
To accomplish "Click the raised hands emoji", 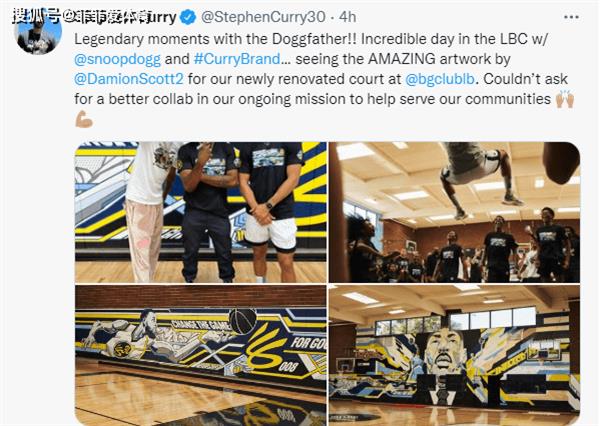I will 565,100.
